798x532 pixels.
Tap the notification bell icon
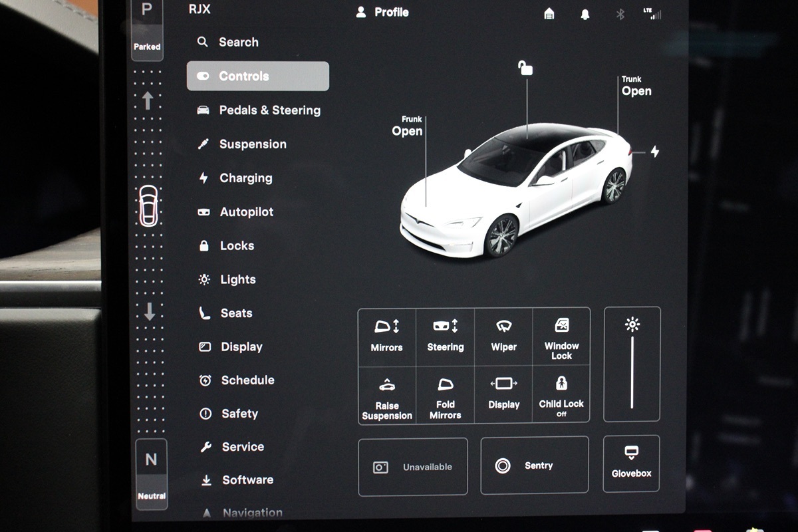pos(585,14)
